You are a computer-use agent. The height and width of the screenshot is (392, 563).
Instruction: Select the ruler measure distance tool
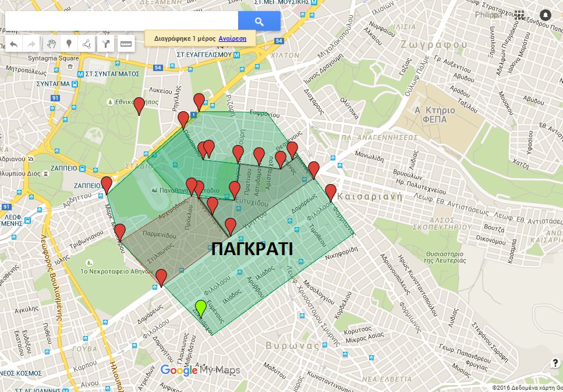point(125,44)
